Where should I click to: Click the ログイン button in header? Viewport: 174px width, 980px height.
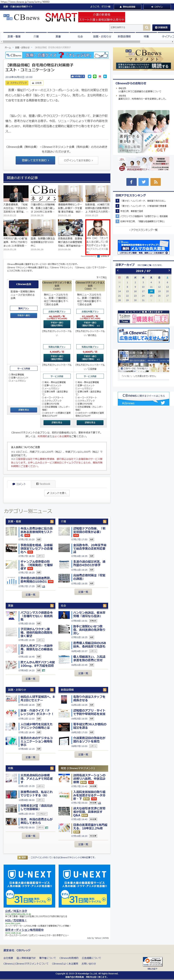tap(156, 7)
